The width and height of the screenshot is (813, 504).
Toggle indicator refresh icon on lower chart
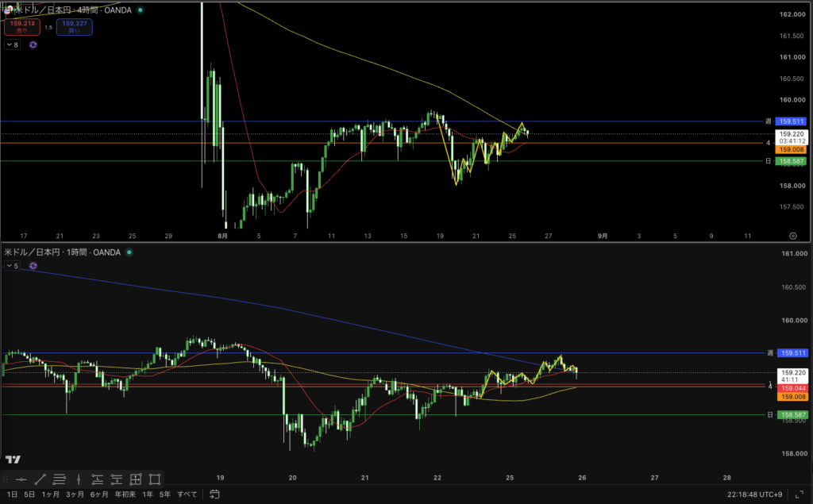tap(33, 266)
